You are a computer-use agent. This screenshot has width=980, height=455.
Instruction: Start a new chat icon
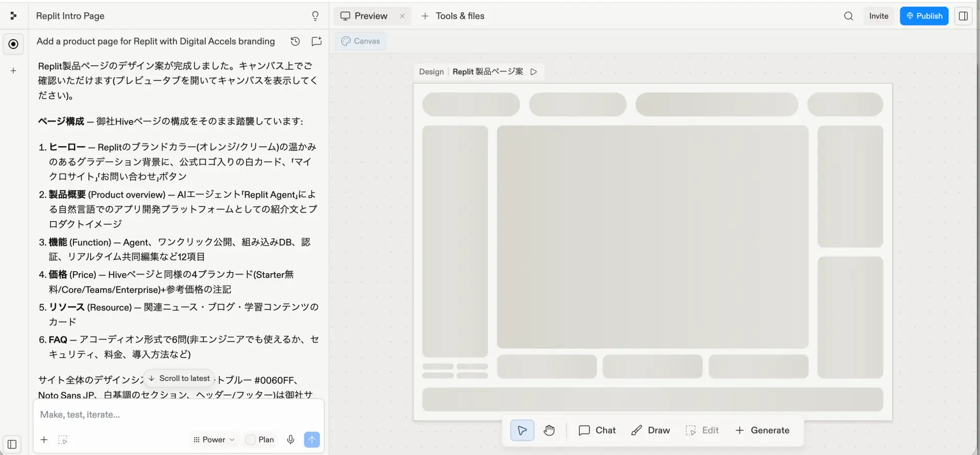316,41
